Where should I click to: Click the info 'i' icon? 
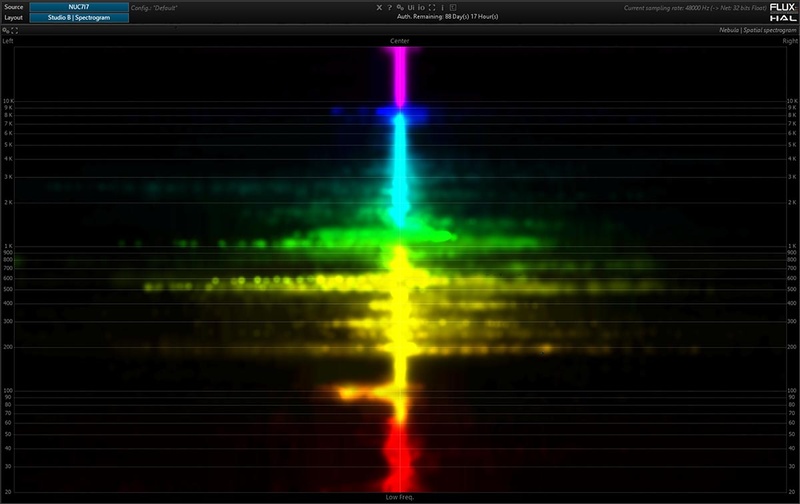click(x=442, y=8)
